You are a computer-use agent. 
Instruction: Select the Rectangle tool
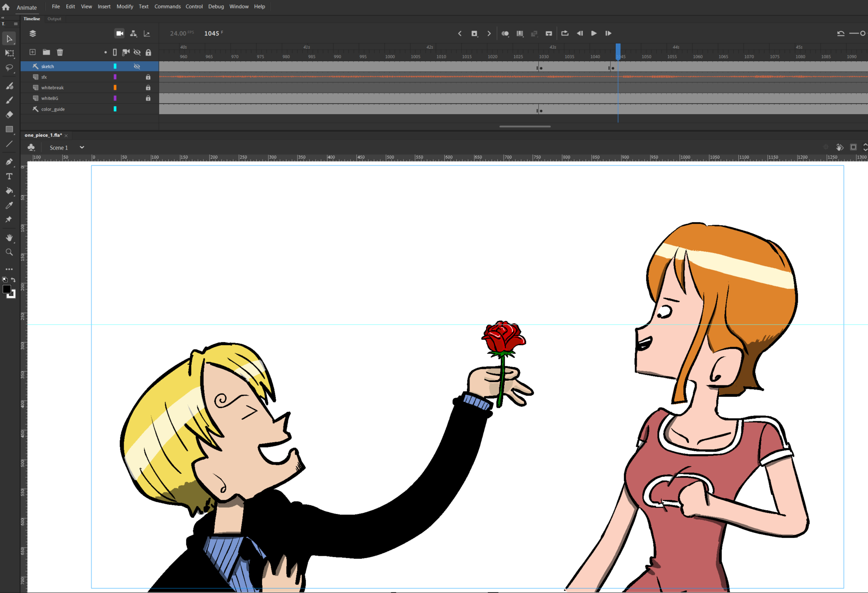[9, 129]
